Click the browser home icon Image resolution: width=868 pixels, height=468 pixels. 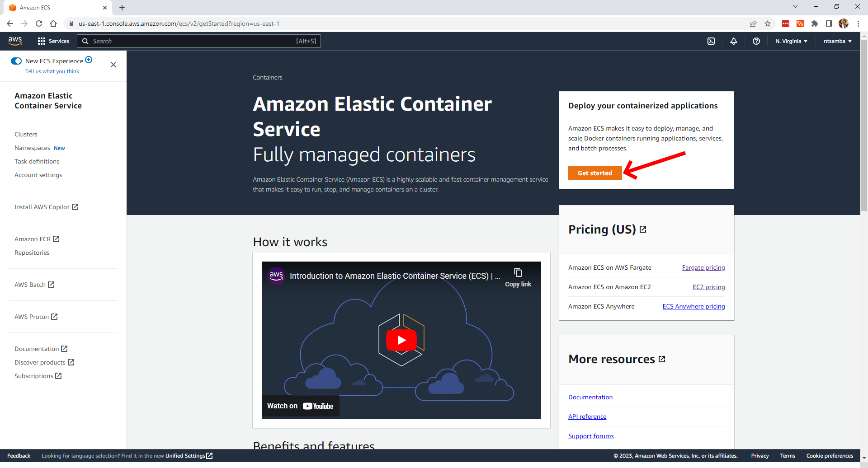(x=53, y=23)
